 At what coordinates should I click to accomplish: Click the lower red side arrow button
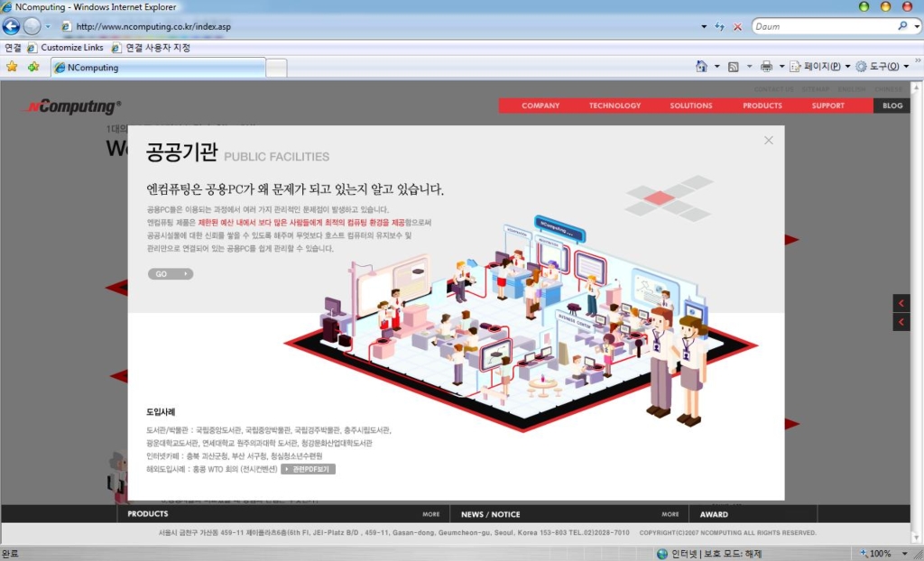[901, 322]
